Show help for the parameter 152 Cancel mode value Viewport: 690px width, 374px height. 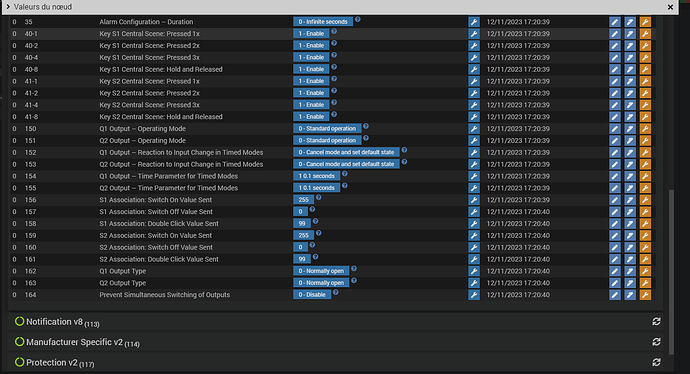click(x=404, y=150)
